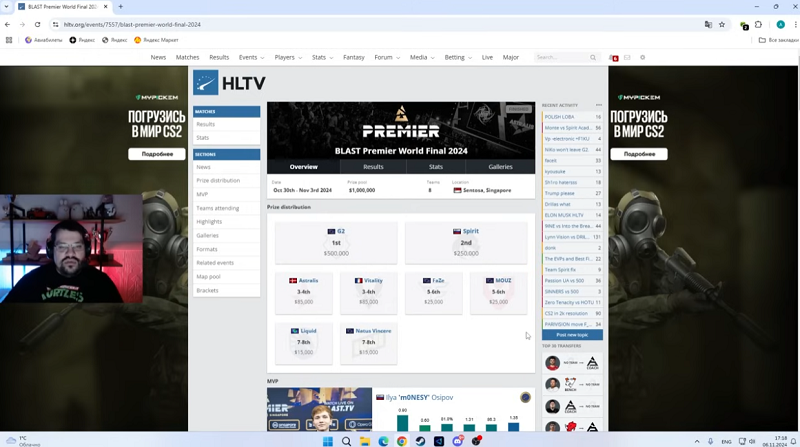This screenshot has width=800, height=447.
Task: Open the Все закладки bookmarks folder
Action: click(x=779, y=40)
